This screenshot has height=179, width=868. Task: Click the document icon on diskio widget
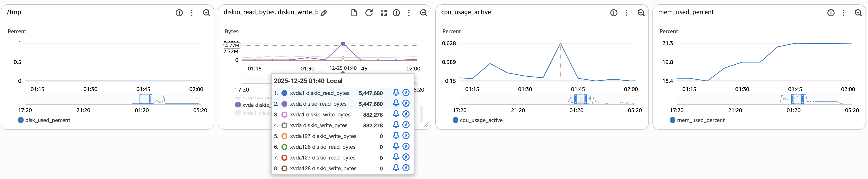point(354,13)
